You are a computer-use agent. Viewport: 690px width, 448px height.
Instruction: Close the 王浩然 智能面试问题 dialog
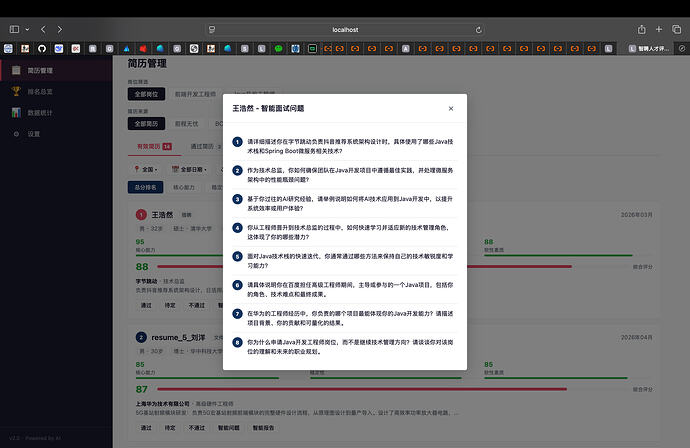[x=451, y=109]
